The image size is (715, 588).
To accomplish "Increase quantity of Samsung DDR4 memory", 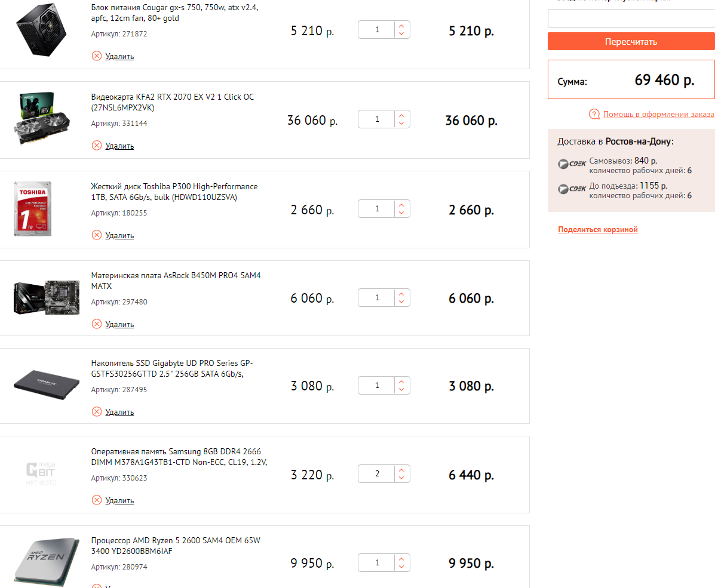I will pyautogui.click(x=401, y=470).
